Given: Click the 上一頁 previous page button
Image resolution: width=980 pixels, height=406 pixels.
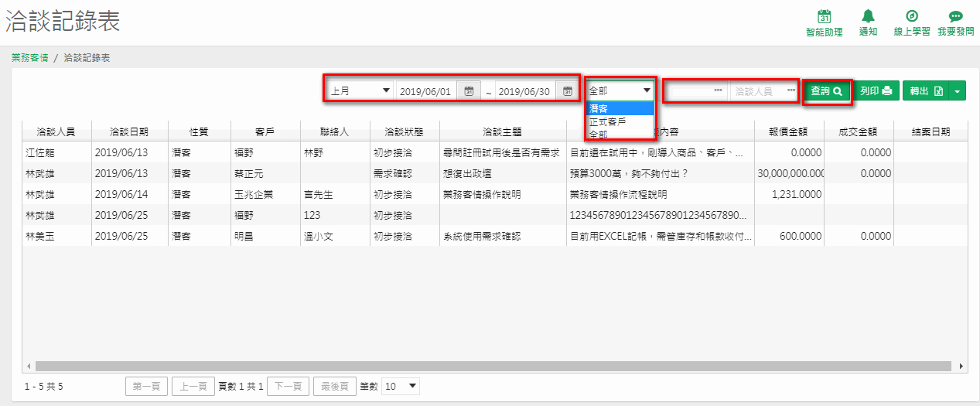Looking at the screenshot, I should tap(193, 386).
